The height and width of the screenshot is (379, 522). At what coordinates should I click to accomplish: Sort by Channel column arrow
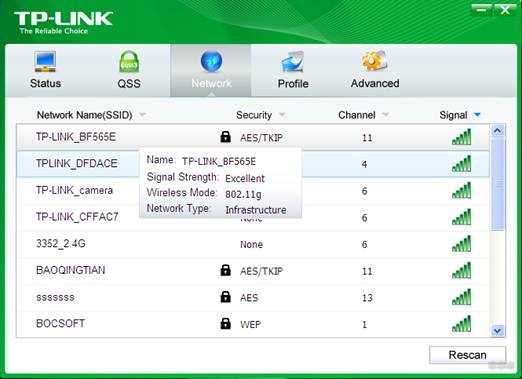point(385,115)
